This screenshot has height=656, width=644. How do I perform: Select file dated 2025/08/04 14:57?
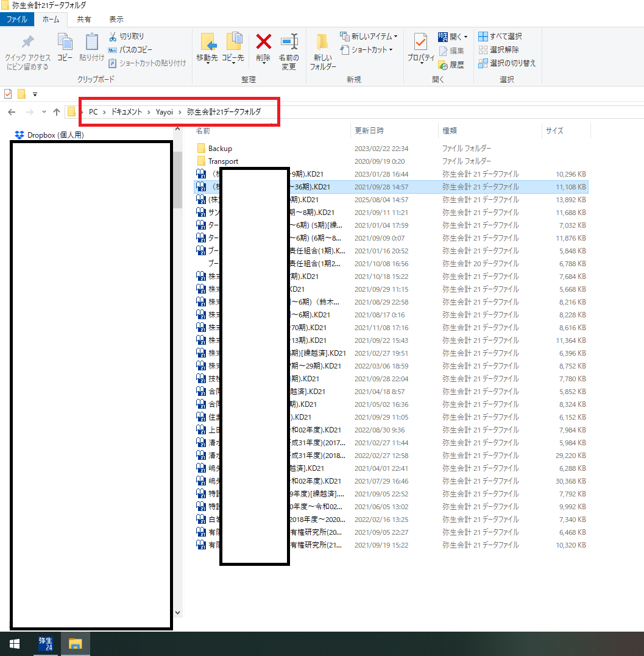point(391,200)
